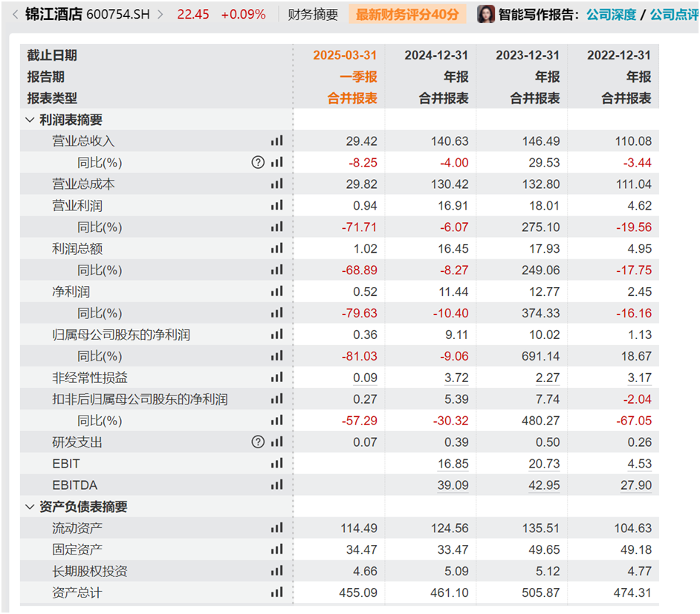Open chart icon for 扣非后 同比(%) row
Screen dimensions: 700x614
point(276,420)
